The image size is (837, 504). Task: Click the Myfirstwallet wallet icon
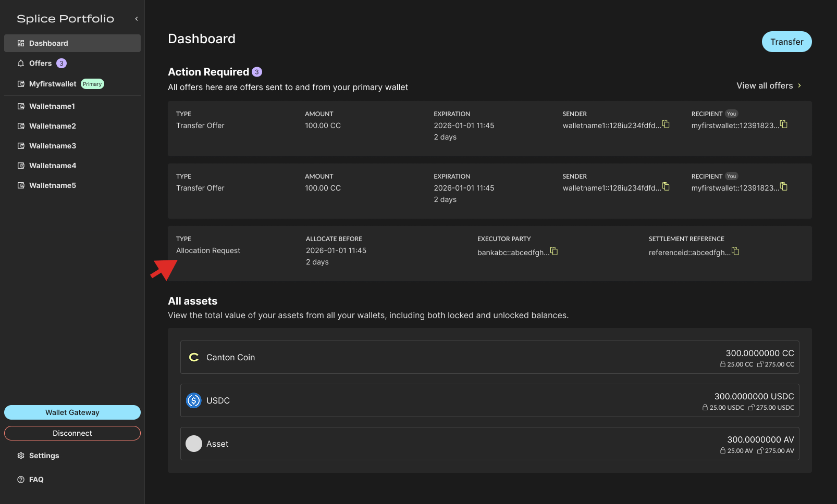coord(21,84)
